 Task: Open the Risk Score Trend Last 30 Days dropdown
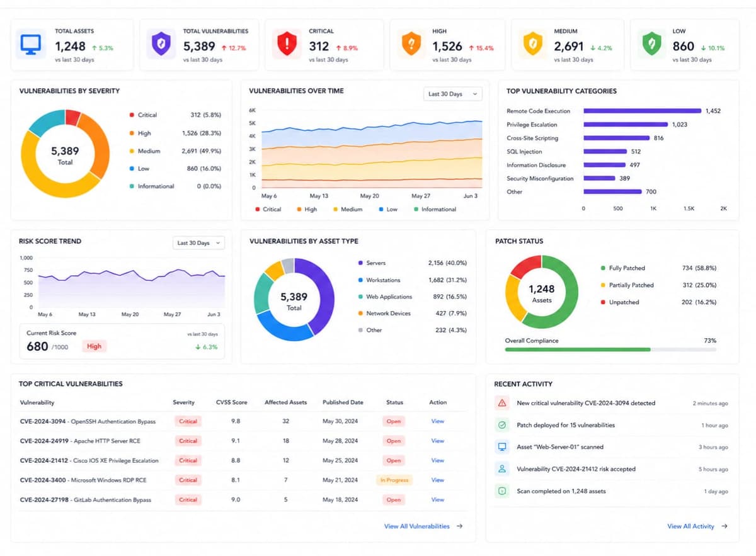pyautogui.click(x=198, y=242)
